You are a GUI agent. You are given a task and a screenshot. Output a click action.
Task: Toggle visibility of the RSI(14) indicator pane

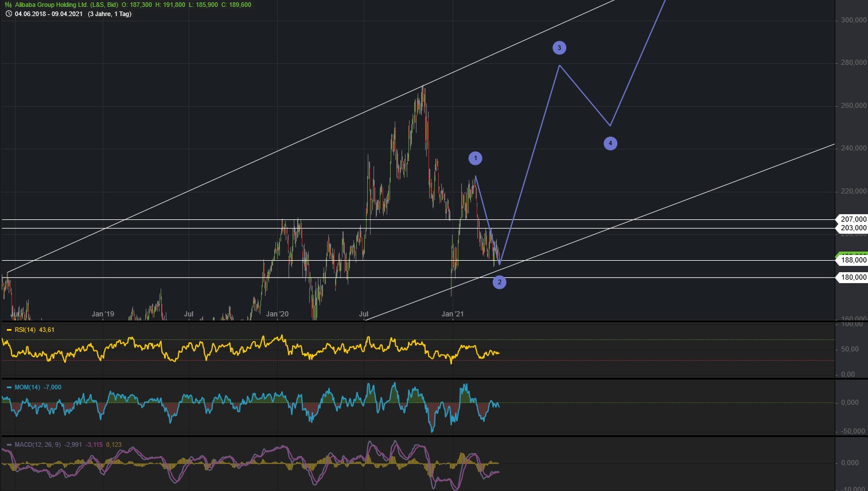pyautogui.click(x=10, y=330)
